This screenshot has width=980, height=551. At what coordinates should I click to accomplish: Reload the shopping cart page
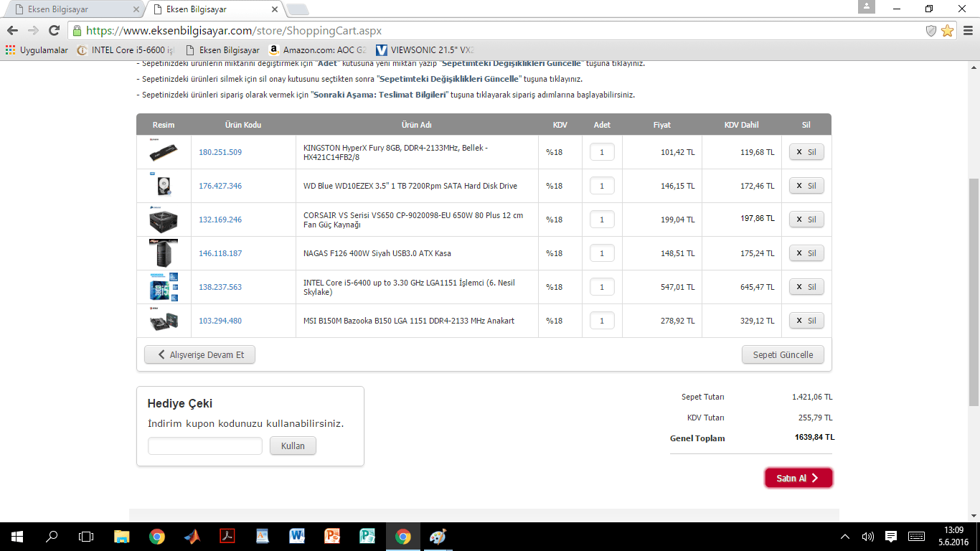(54, 31)
